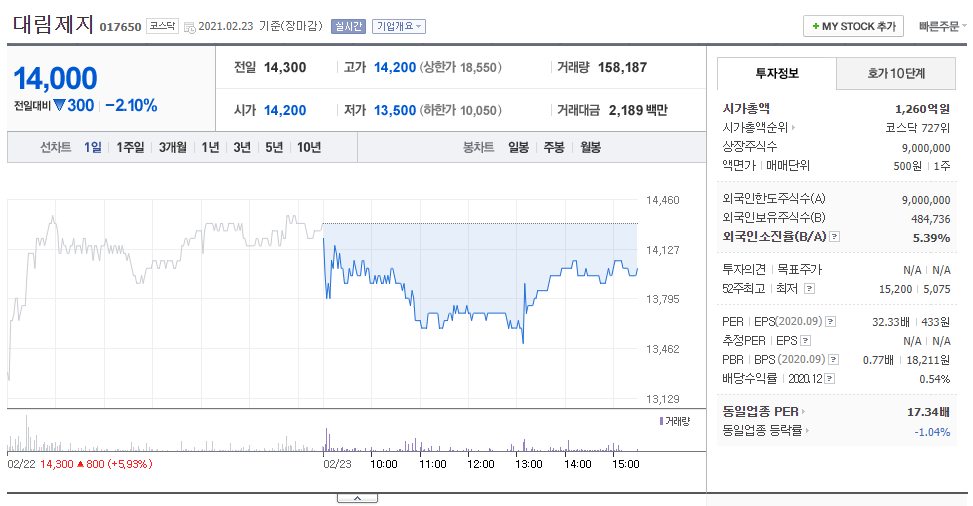Click the purple 거래량 legend marker
This screenshot has height=506, width=973.
coord(661,421)
